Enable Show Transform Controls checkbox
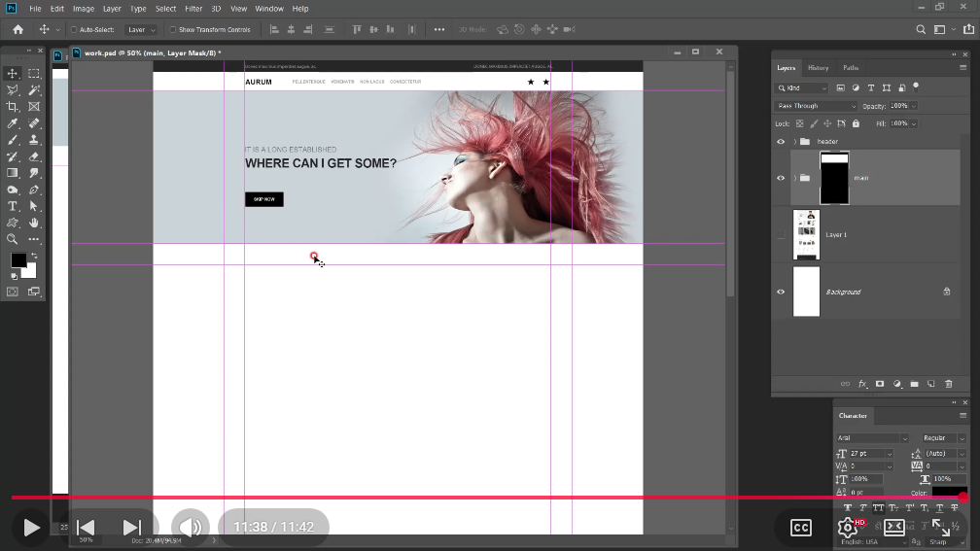This screenshot has height=551, width=980. coord(173,29)
